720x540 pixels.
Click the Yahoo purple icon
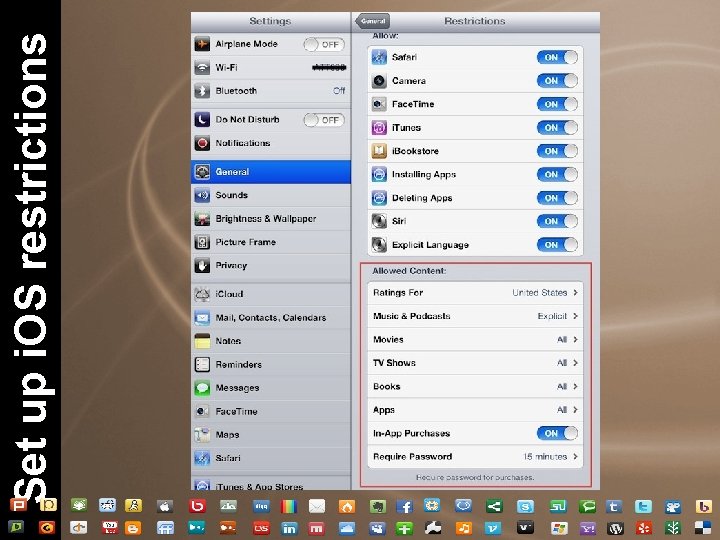click(588, 528)
